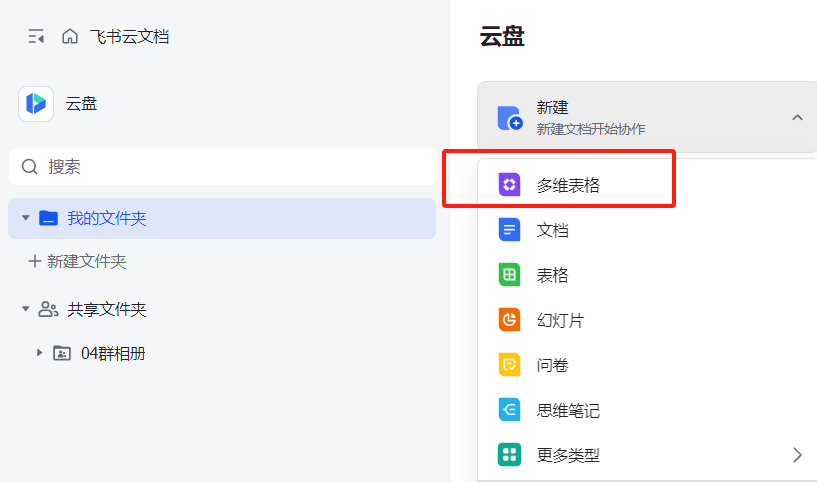The width and height of the screenshot is (817, 482).
Task: Open the 04群相册 shared folder
Action: [113, 353]
